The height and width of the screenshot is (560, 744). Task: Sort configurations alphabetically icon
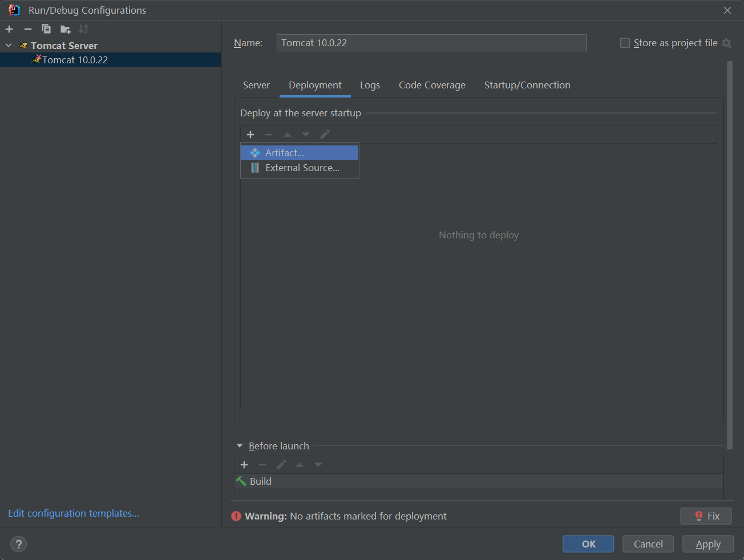click(83, 29)
